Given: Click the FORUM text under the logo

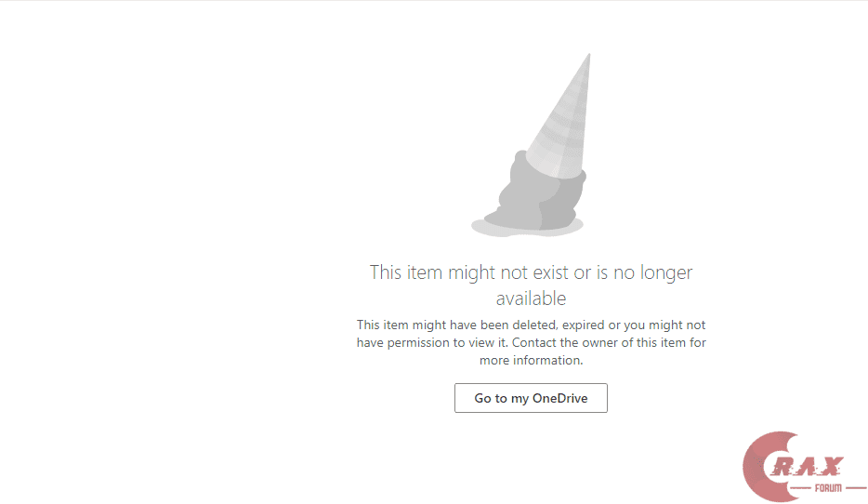Looking at the screenshot, I should pyautogui.click(x=828, y=488).
